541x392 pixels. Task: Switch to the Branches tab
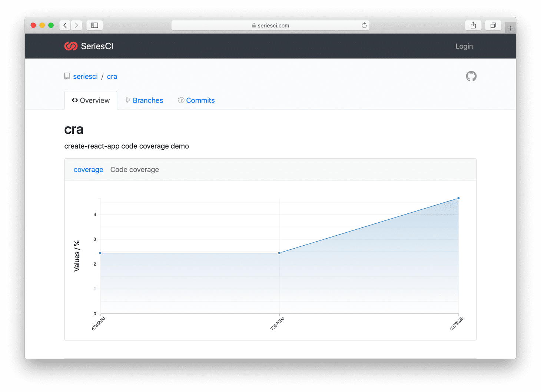point(148,100)
